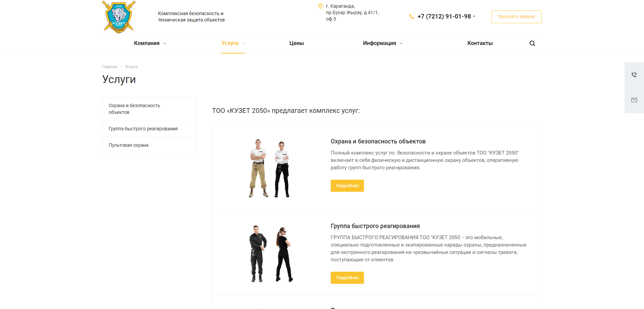Viewport: 644px width, 309px height.
Task: Open the side callback phone widget
Action: tap(634, 75)
